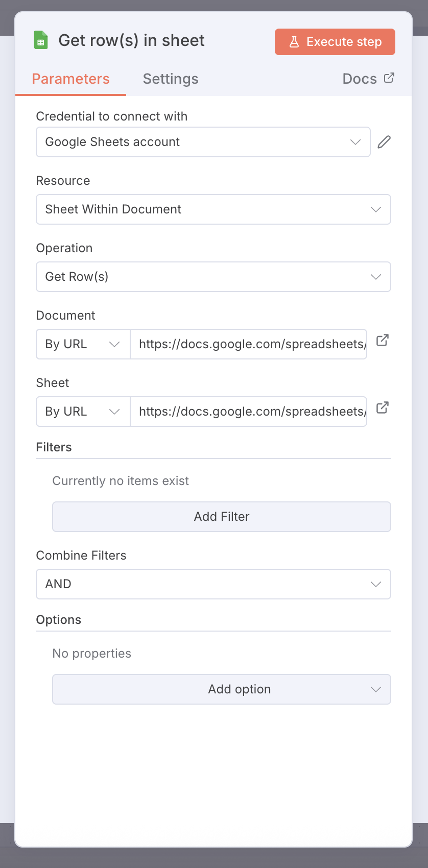Viewport: 428px width, 868px height.
Task: Click the Google Sheets node icon
Action: point(41,40)
